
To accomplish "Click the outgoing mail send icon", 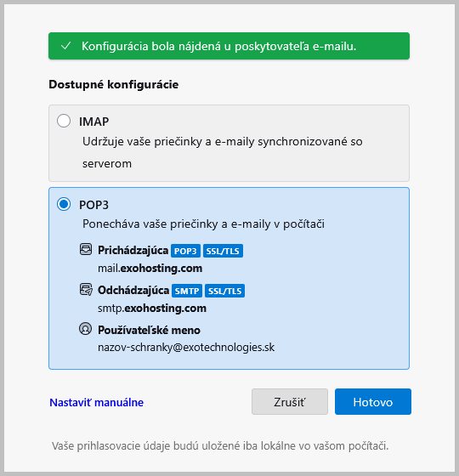I will point(86,290).
